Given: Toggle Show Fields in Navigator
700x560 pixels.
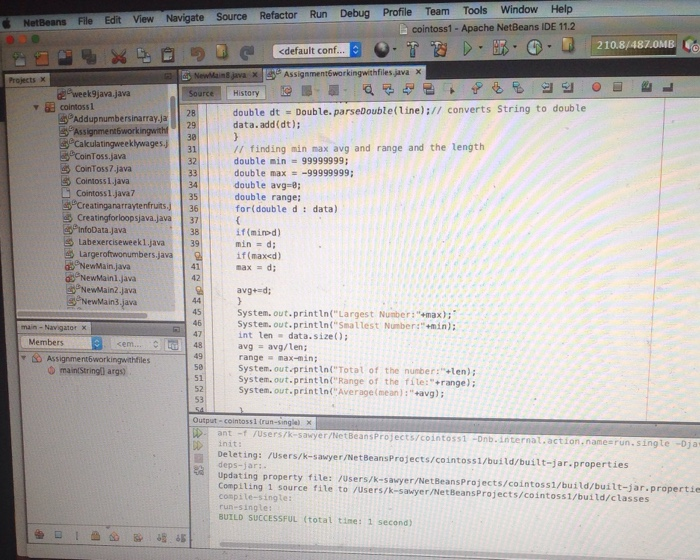Looking at the screenshot, I should click(x=58, y=535).
